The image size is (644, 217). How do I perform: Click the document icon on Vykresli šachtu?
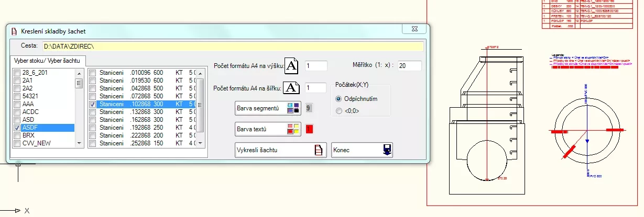click(318, 150)
